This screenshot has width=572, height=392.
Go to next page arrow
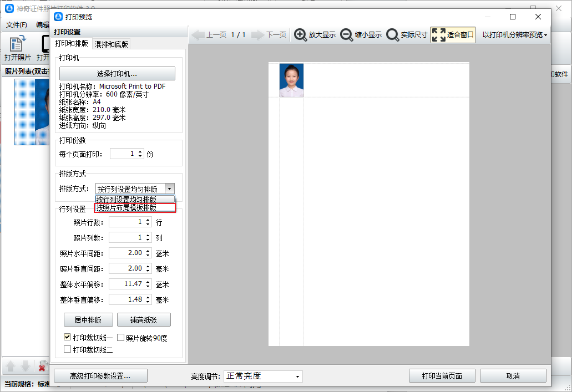pyautogui.click(x=257, y=35)
